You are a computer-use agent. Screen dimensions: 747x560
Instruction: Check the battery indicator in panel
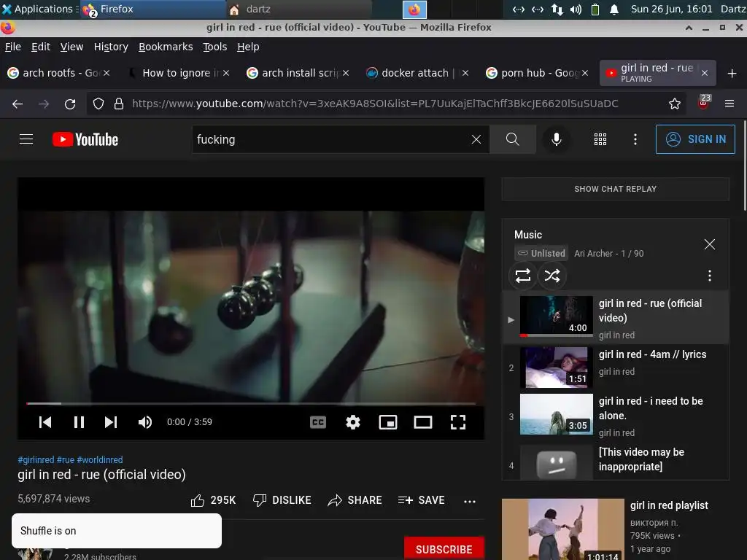click(595, 9)
